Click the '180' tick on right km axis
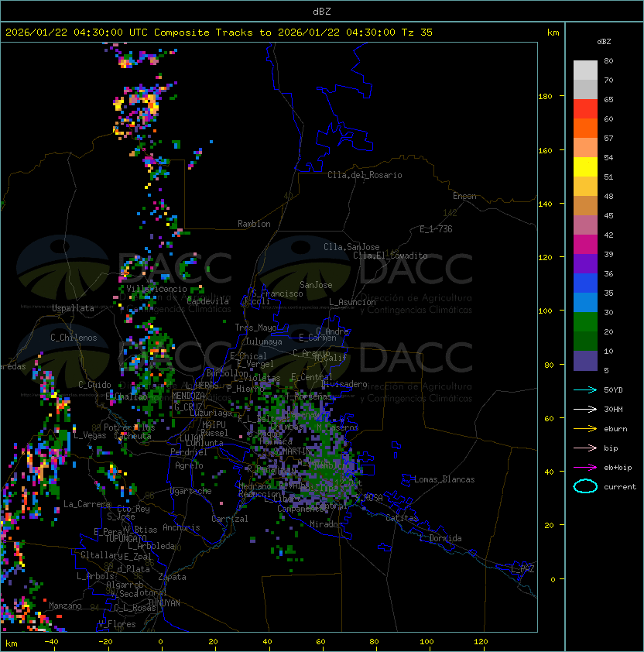This screenshot has height=652, width=644. coord(545,97)
